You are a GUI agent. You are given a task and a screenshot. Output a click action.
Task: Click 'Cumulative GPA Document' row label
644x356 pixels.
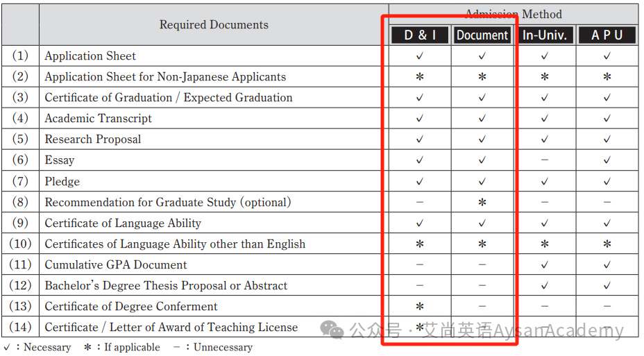[x=116, y=265]
